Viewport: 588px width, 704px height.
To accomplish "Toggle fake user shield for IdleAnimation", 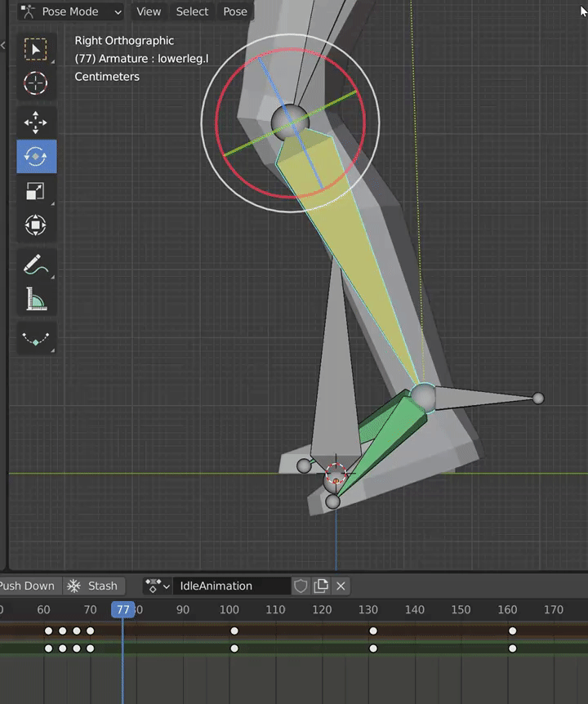I will (x=301, y=586).
